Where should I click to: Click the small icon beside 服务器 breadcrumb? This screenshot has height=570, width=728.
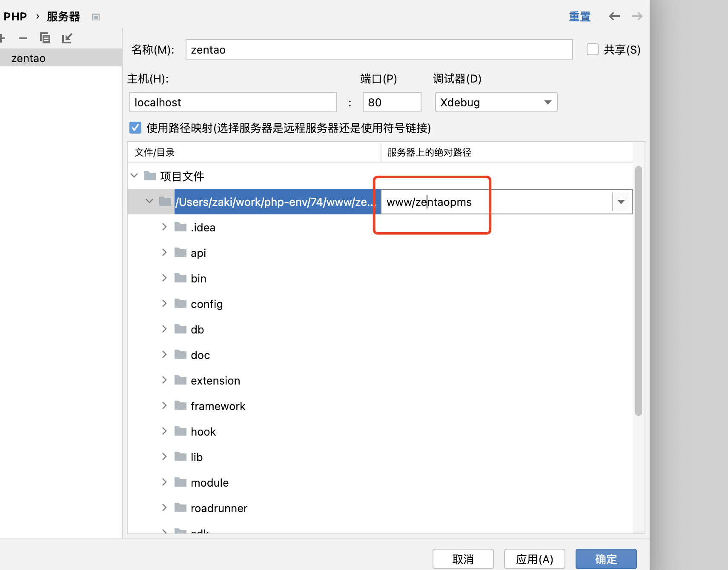coord(96,17)
